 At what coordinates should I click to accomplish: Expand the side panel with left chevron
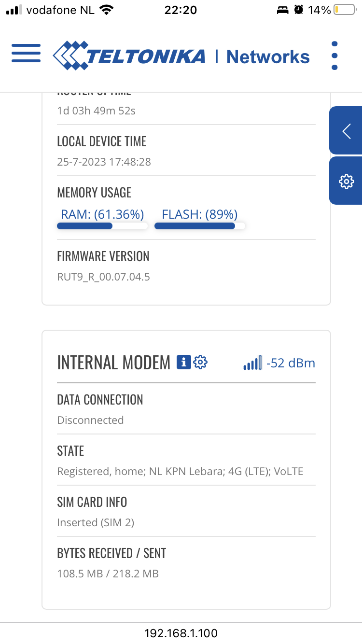pos(346,130)
